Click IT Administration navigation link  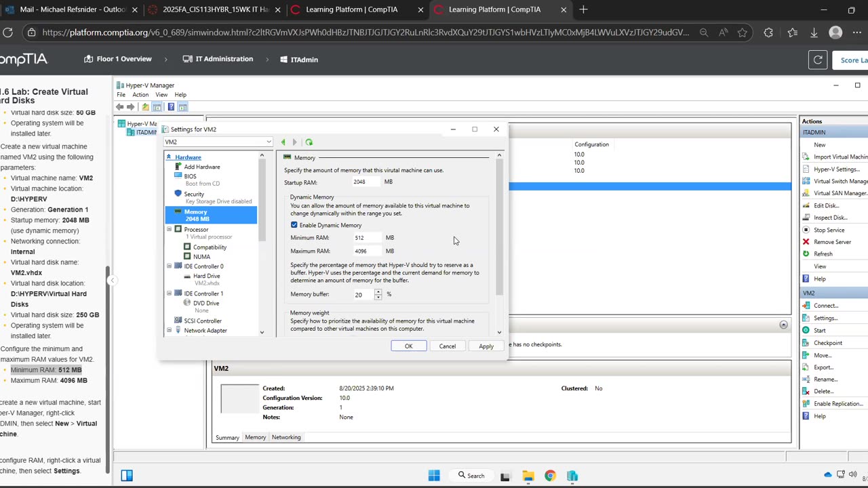(x=218, y=59)
